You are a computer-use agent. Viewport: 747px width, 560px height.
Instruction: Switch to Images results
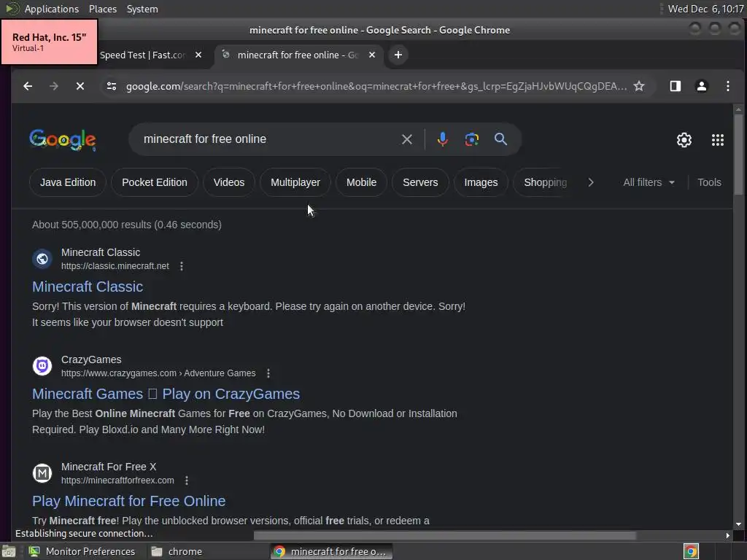(x=481, y=182)
